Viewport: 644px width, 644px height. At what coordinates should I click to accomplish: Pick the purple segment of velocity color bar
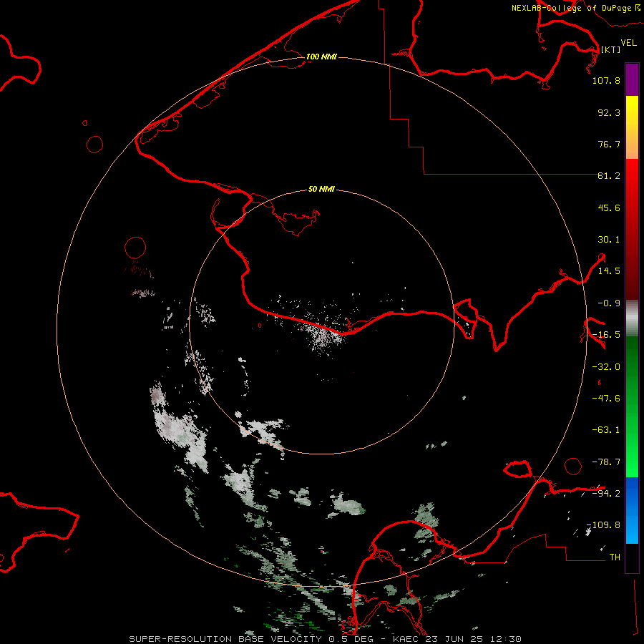tap(632, 79)
